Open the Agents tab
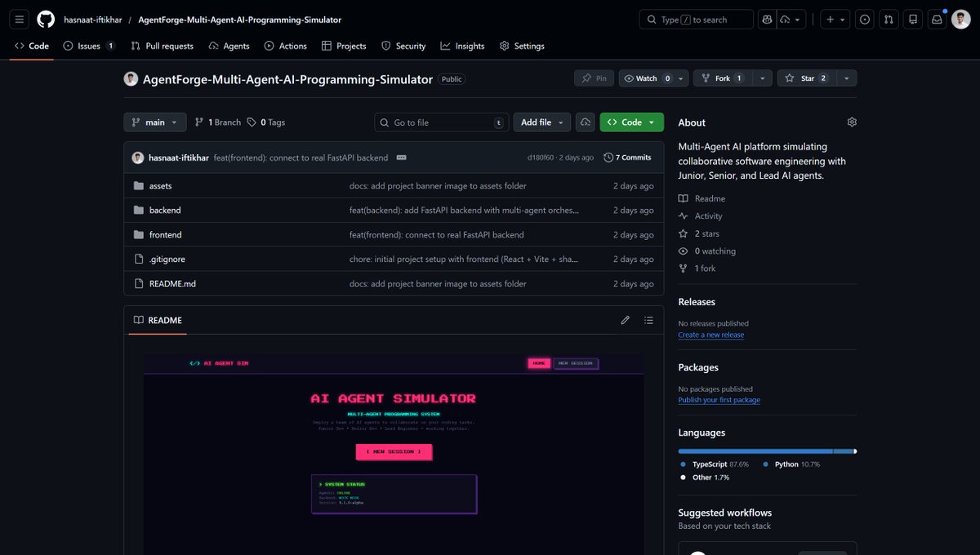Screen dimensions: 980x555 (x=229, y=46)
